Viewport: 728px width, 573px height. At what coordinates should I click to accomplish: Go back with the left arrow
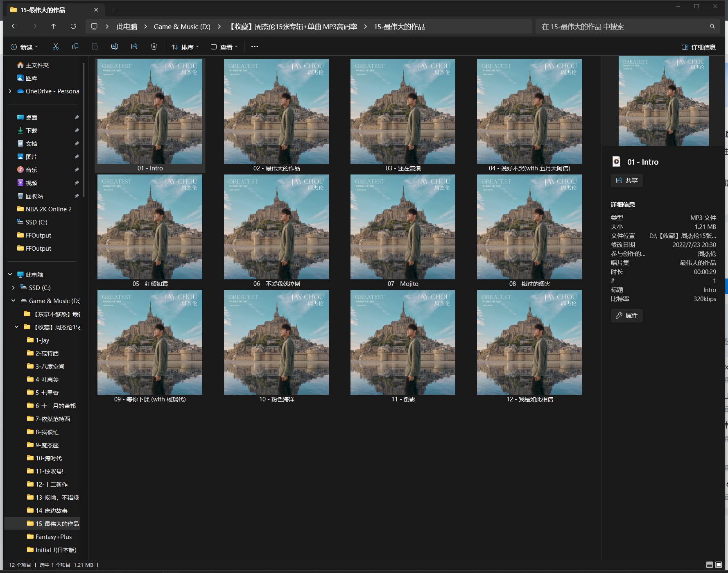point(14,26)
